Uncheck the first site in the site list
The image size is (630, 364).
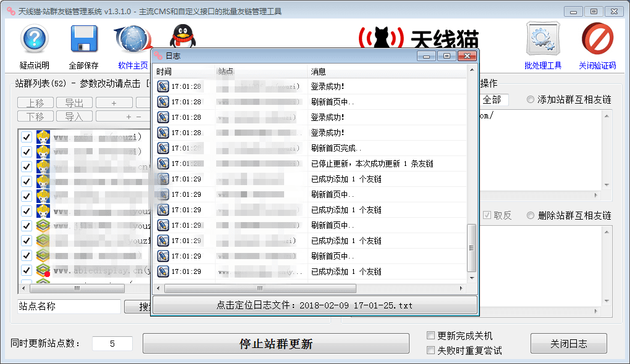[x=27, y=137]
